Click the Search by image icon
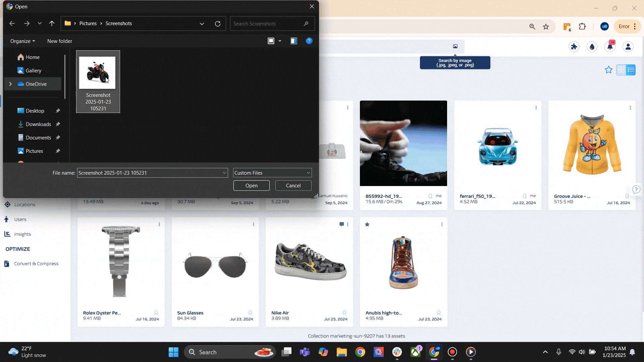 point(455,46)
